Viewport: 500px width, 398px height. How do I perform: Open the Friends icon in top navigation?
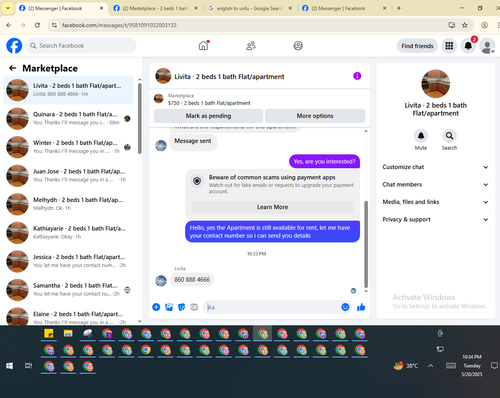[251, 46]
